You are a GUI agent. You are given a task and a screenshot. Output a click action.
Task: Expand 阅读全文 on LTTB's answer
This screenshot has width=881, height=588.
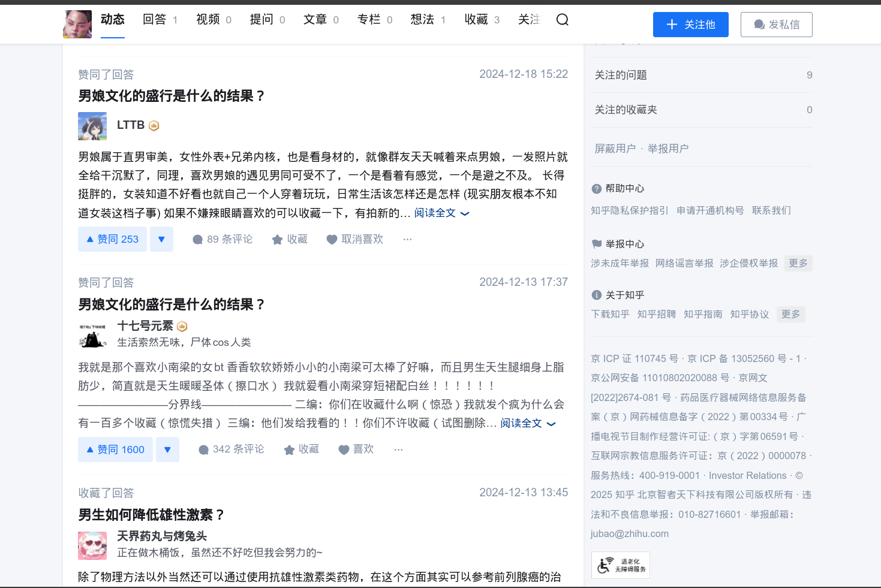point(441,213)
